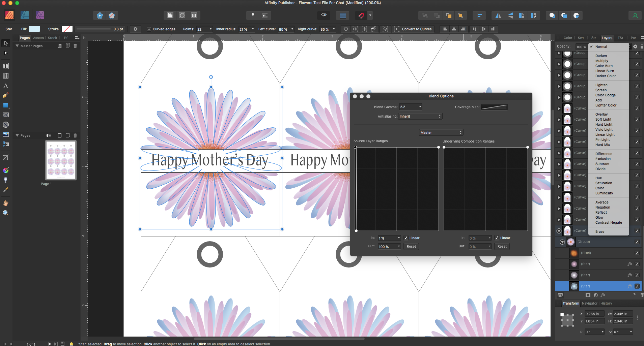644x346 pixels.
Task: Open the Master channel dropdown
Action: tap(441, 132)
